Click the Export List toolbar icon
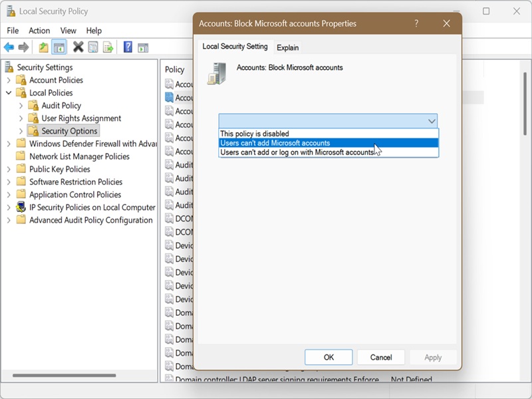 coord(108,47)
